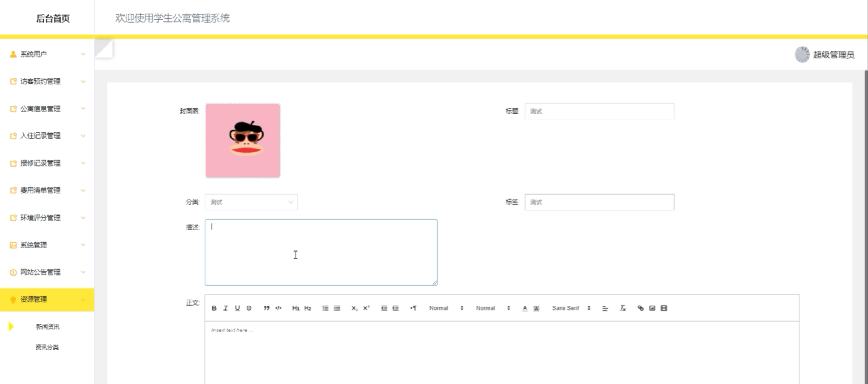Toggle superscript formatting
Viewport: 868px width, 384px height.
click(366, 308)
